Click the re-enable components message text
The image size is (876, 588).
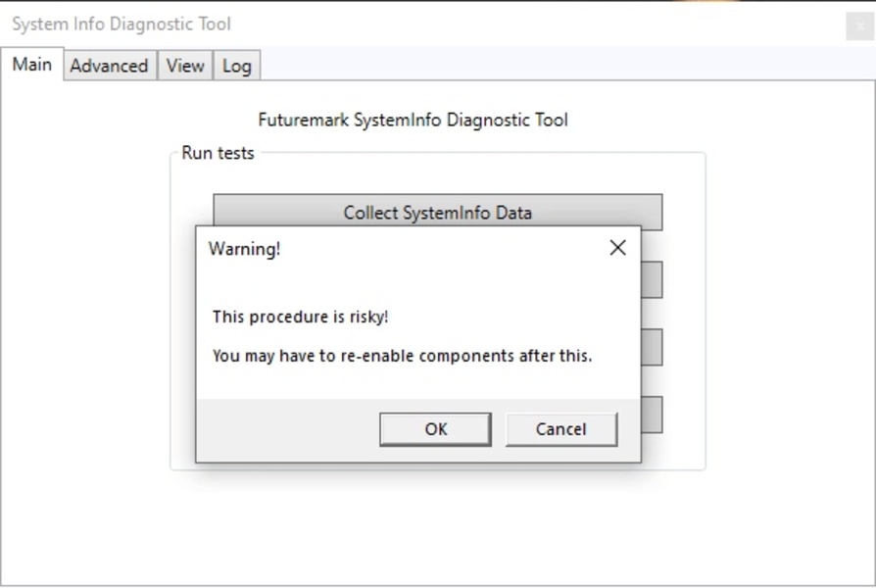coord(403,356)
